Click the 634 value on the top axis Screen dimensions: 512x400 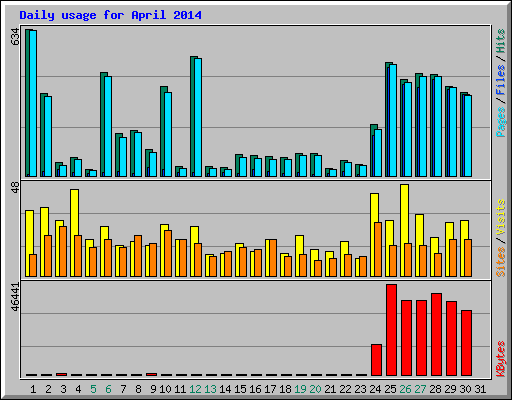tap(15, 37)
